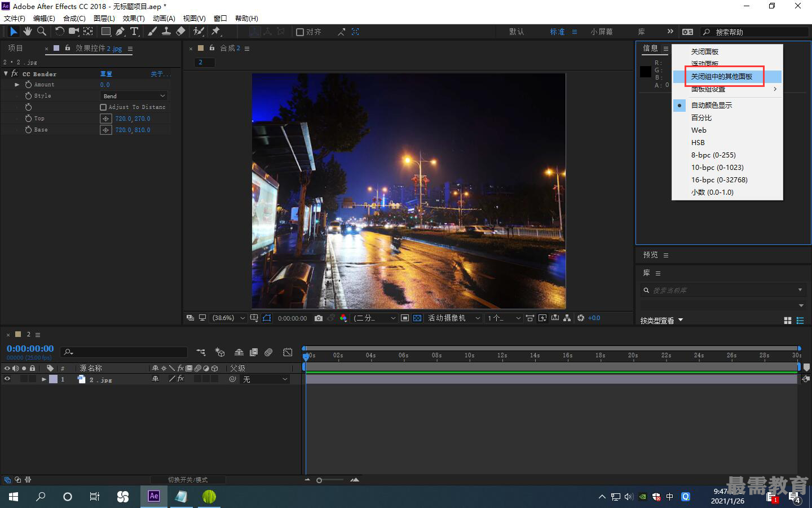The image size is (812, 508).
Task: Open the magnification 38.6% dropdown
Action: (228, 318)
